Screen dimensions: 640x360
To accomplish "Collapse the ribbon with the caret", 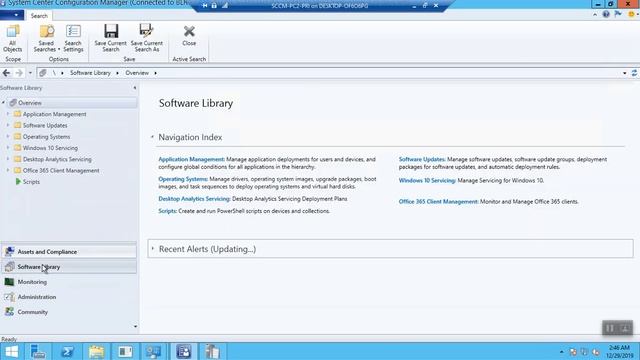I will [595, 15].
